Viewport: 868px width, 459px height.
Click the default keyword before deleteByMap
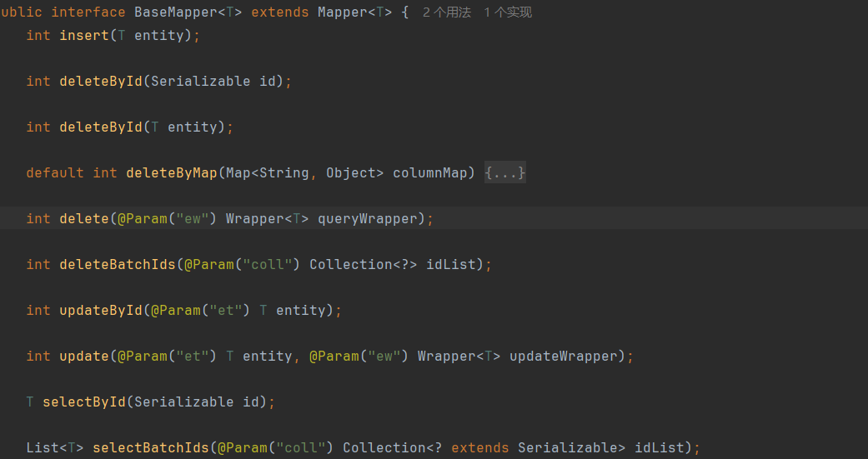coord(55,173)
